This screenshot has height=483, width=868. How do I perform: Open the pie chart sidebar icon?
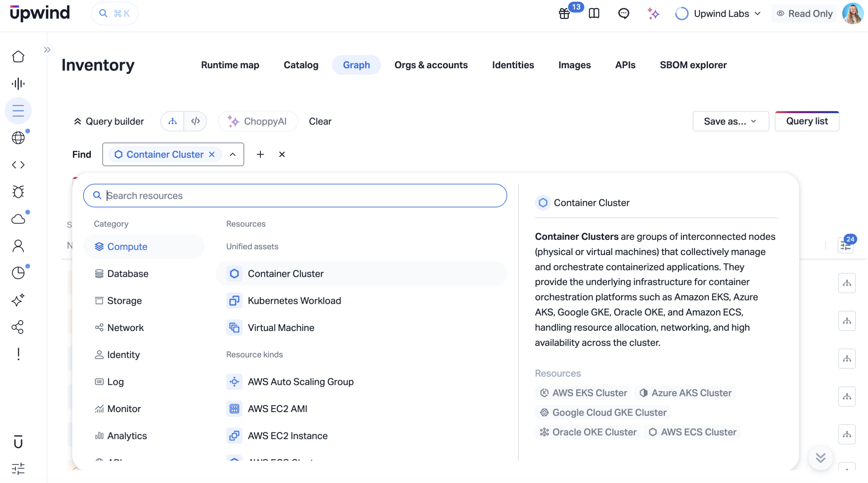[18, 273]
